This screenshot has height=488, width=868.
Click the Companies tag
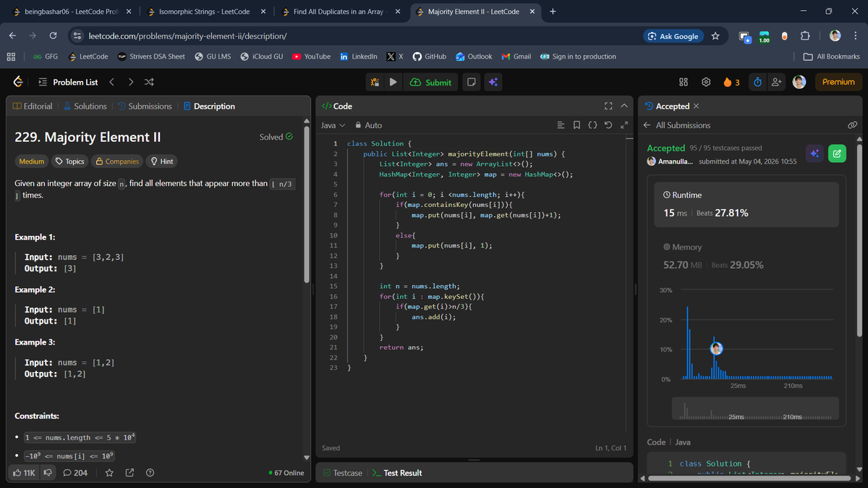click(117, 161)
